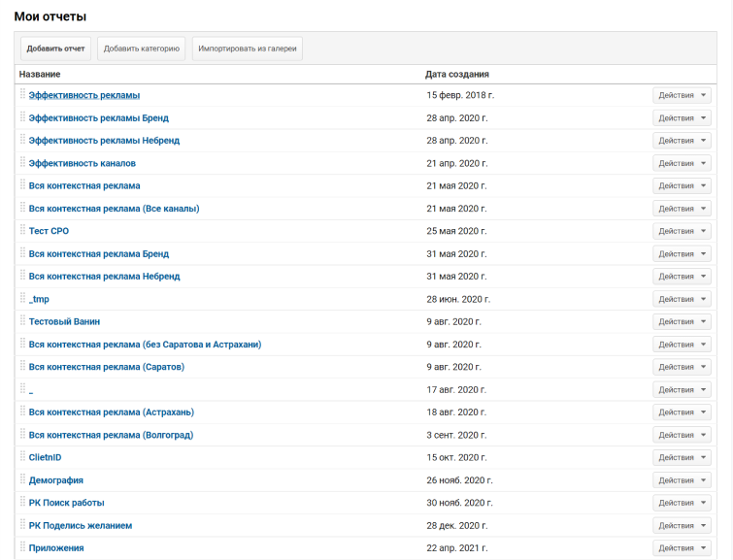Click drag handle icon beside Эффективность рекламы
This screenshot has width=733, height=560.
click(x=22, y=95)
